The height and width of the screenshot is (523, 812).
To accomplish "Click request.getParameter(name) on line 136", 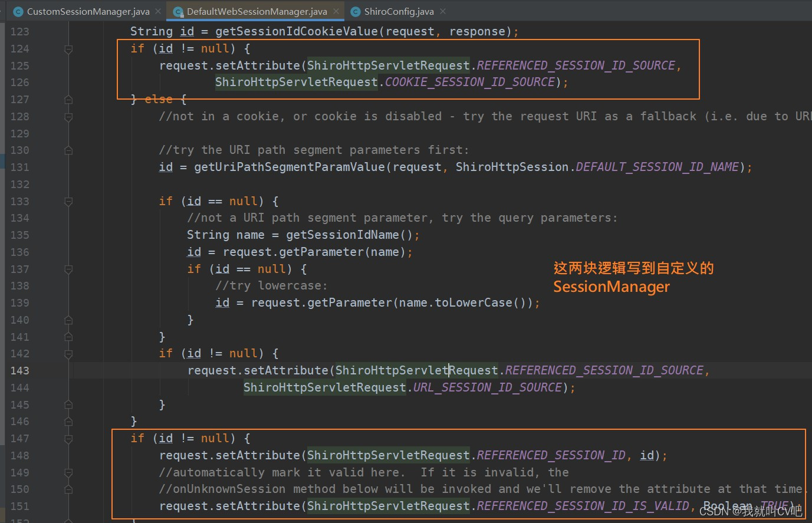I will click(x=314, y=252).
